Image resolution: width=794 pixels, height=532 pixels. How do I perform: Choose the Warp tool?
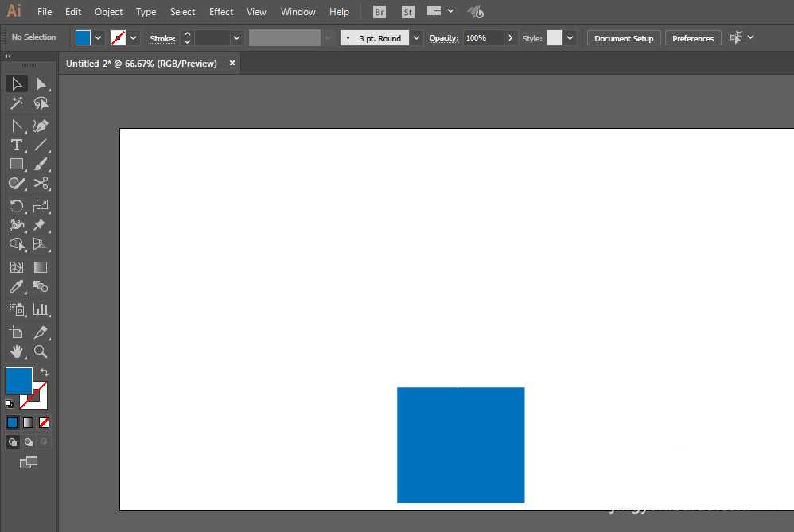(17, 225)
